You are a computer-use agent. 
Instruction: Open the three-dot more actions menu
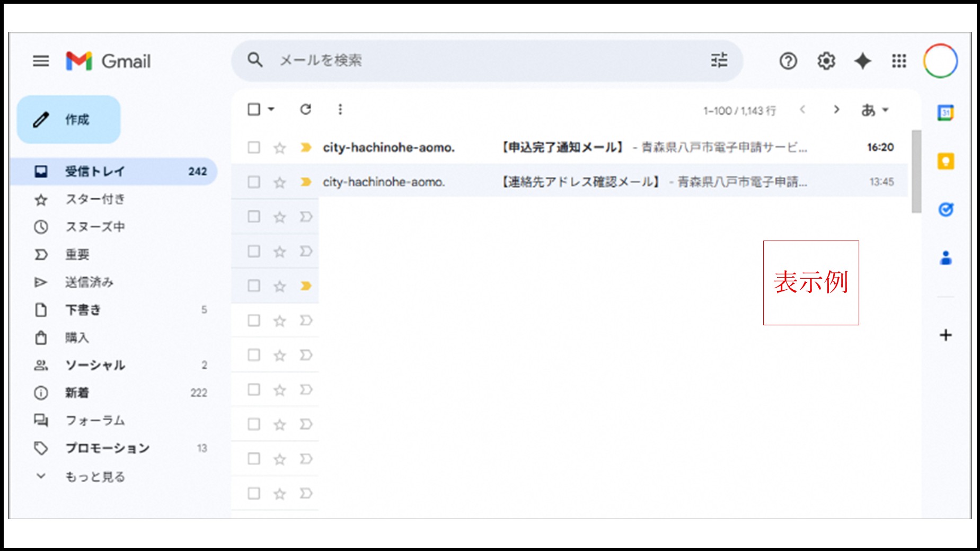pos(340,109)
